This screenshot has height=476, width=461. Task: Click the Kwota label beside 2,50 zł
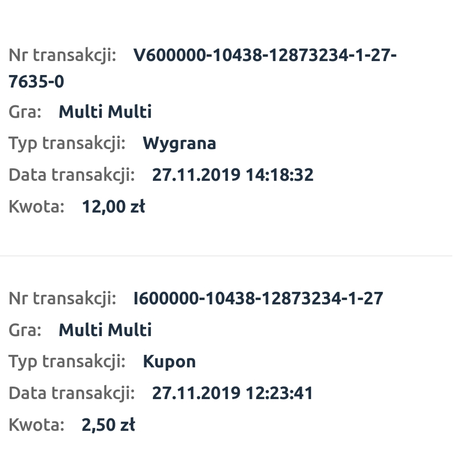(37, 425)
